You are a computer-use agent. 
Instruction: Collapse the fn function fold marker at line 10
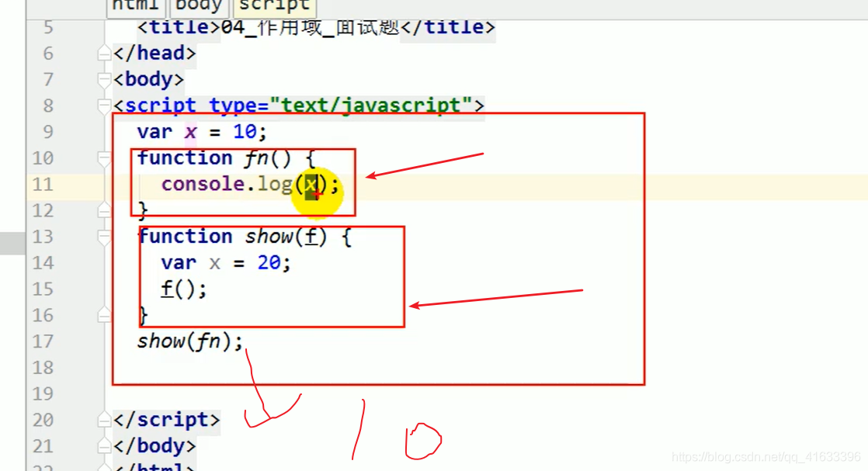[x=103, y=159]
